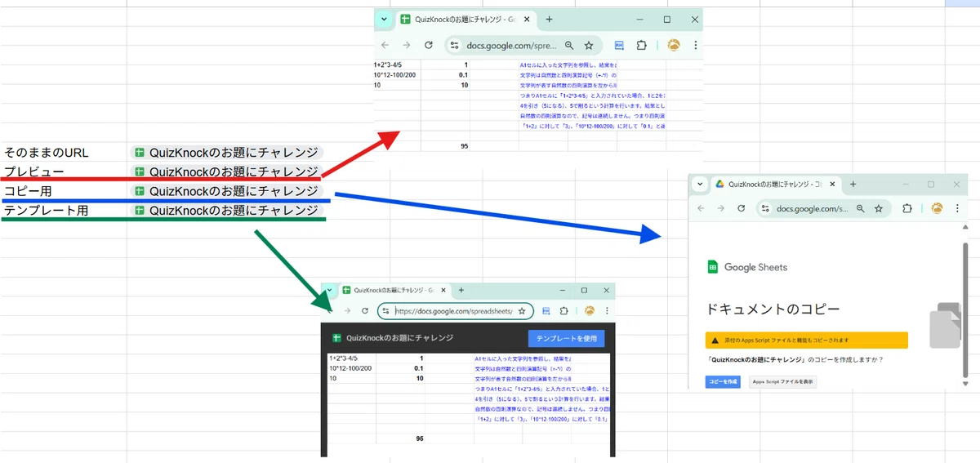Image resolution: width=980 pixels, height=463 pixels.
Task: Click the https://docs.google.com/spreadsheets/ address field
Action: point(454,311)
